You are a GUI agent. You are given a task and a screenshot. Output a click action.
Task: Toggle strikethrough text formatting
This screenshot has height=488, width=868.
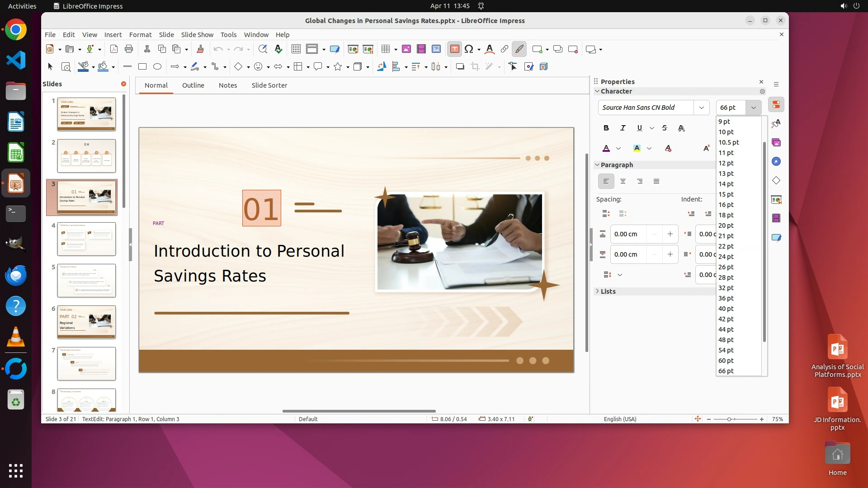pyautogui.click(x=664, y=128)
